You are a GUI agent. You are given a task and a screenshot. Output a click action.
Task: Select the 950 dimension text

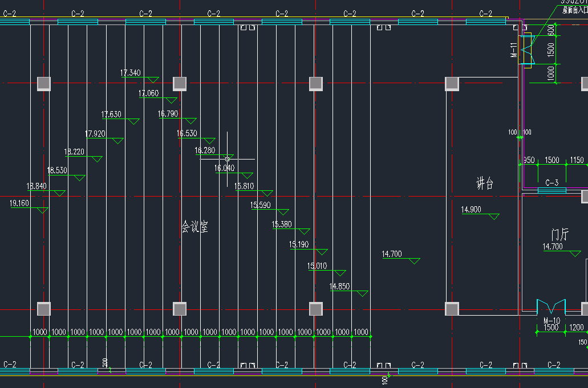(x=529, y=160)
